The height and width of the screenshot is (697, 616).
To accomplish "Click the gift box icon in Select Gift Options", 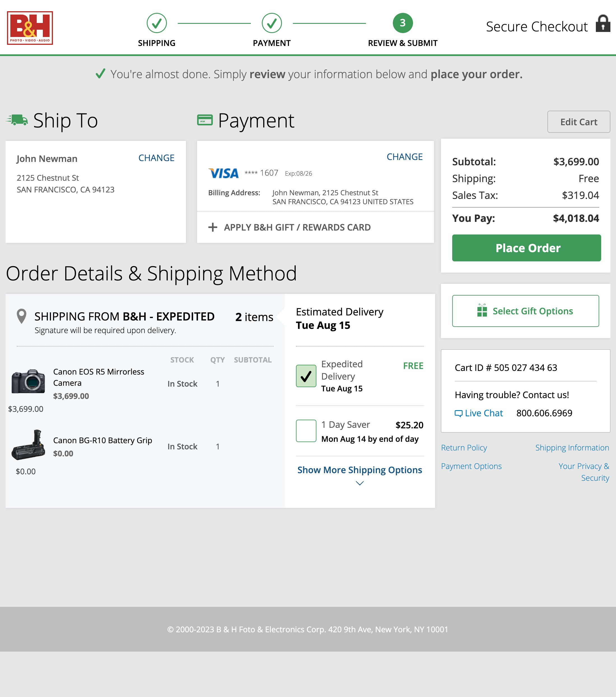I will [x=482, y=311].
